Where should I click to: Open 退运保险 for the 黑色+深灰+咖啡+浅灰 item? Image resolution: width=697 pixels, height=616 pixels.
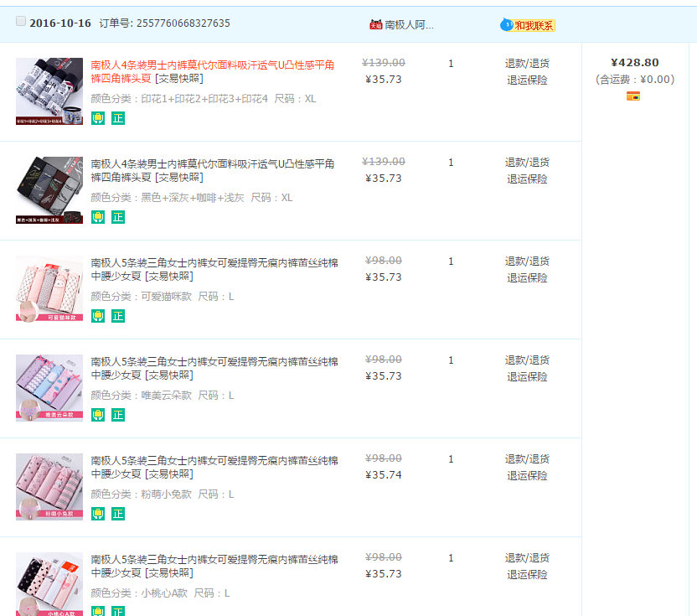point(527,179)
